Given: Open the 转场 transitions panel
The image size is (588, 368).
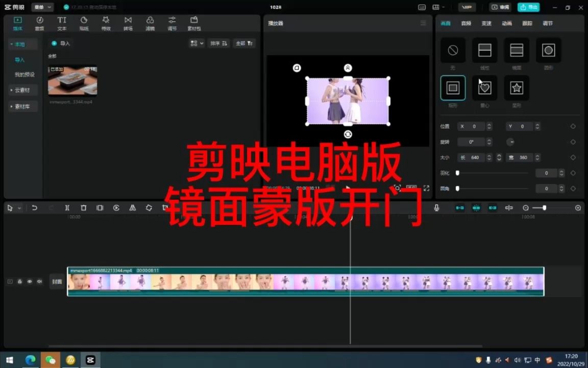Looking at the screenshot, I should coord(128,23).
